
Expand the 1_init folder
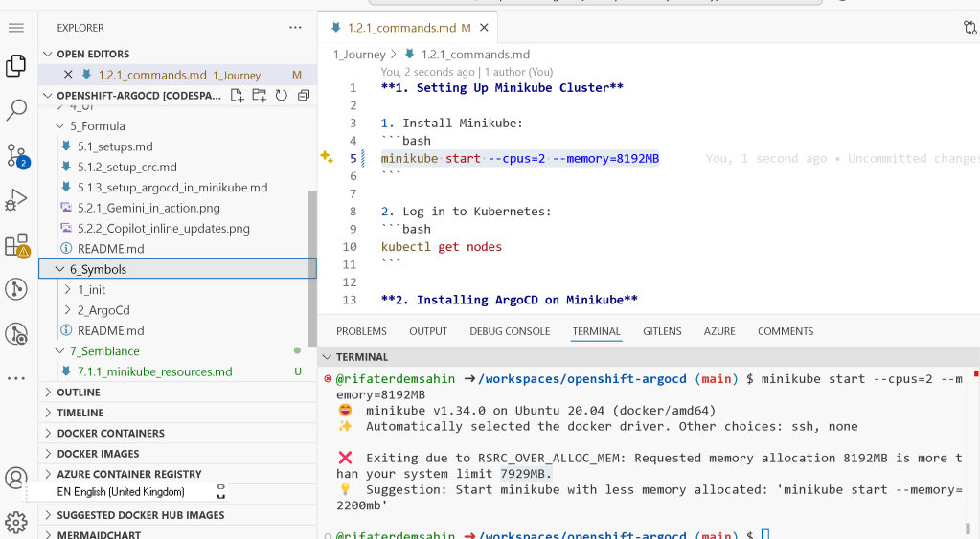(68, 290)
